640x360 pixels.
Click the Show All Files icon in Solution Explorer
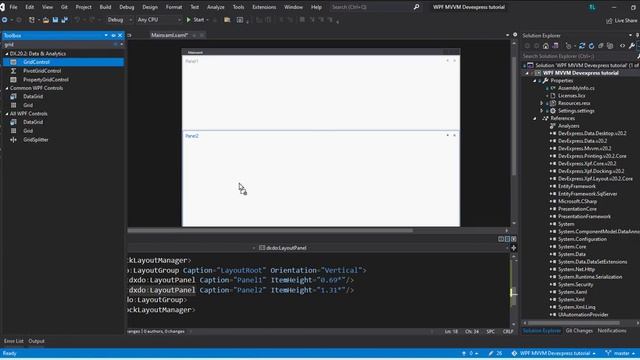(x=610, y=46)
